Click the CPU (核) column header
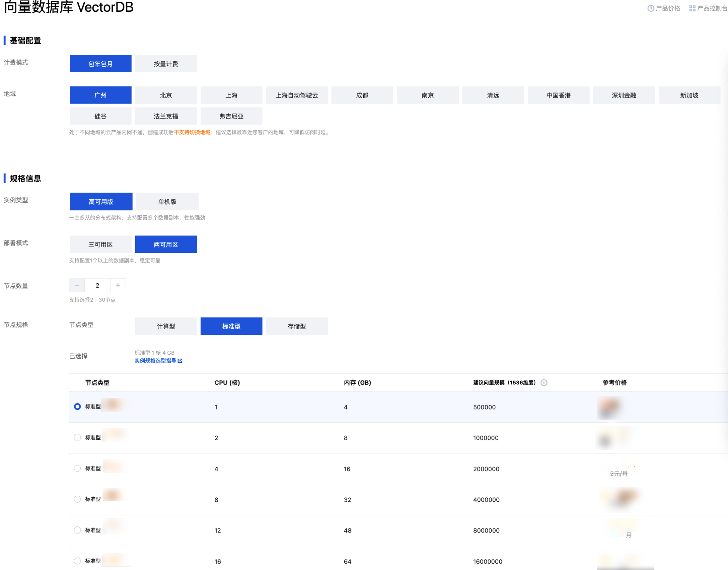 tap(227, 383)
